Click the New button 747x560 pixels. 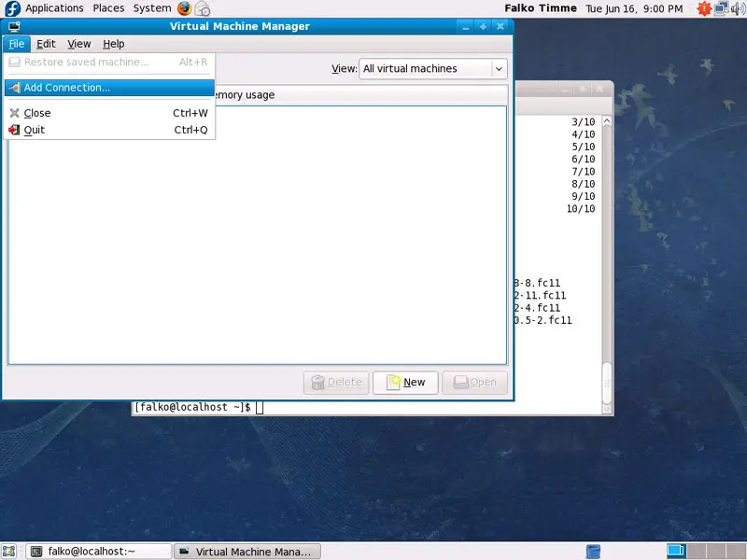coord(405,383)
